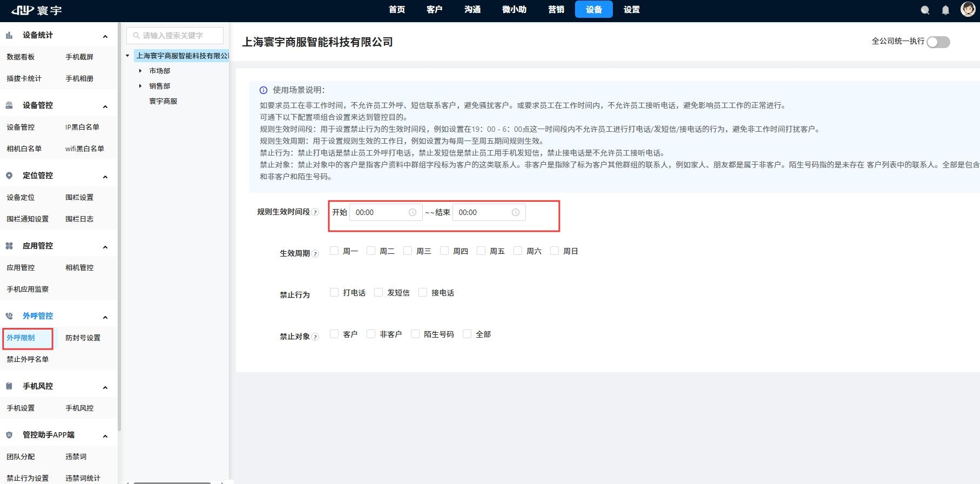The width and height of the screenshot is (980, 484).
Task: Check the 全部 checkbox
Action: point(467,334)
